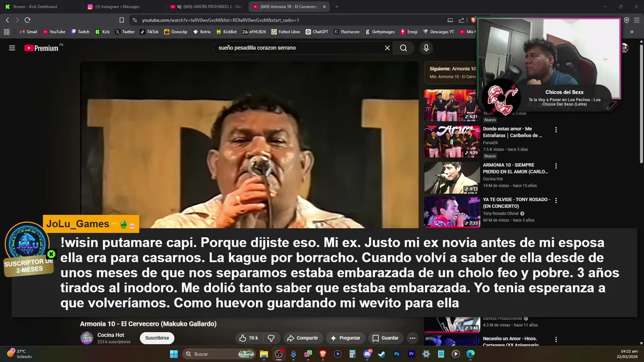Open the YouTube guide hamburger menu

point(12,48)
